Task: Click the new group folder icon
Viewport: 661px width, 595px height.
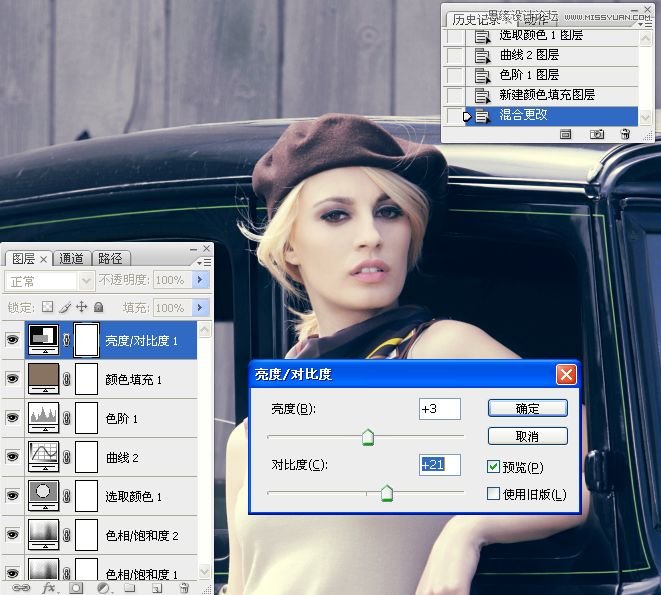Action: pyautogui.click(x=129, y=588)
